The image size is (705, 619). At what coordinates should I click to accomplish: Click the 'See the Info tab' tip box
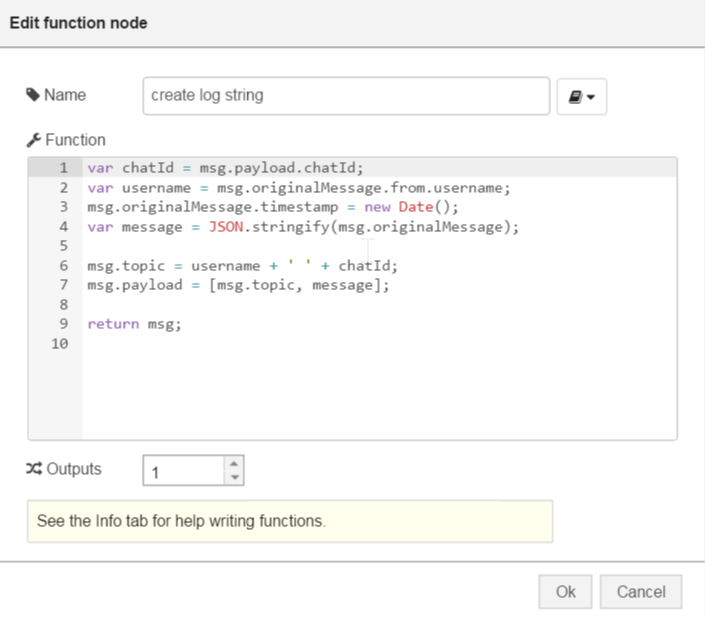[x=289, y=521]
